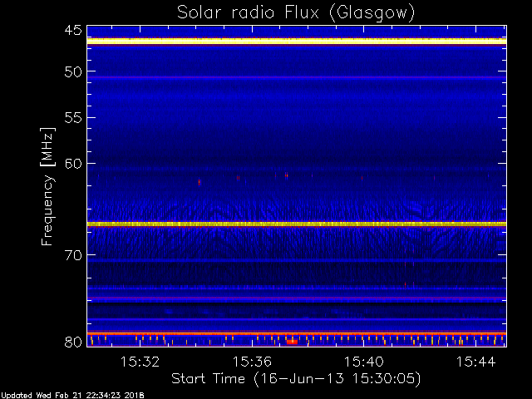
Task: Click the 15:36 time tick label
Action: [252, 362]
